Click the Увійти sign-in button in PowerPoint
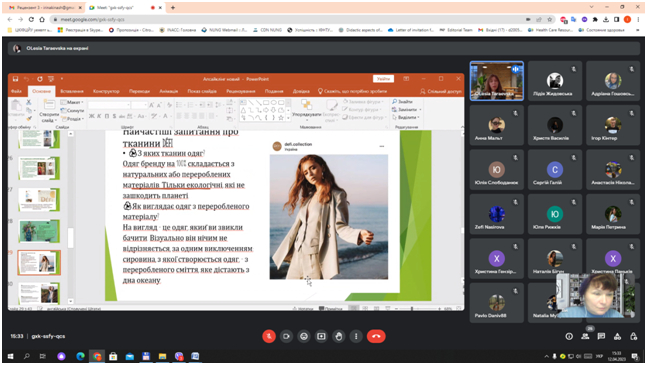This screenshot has height=365, width=647. (383, 78)
